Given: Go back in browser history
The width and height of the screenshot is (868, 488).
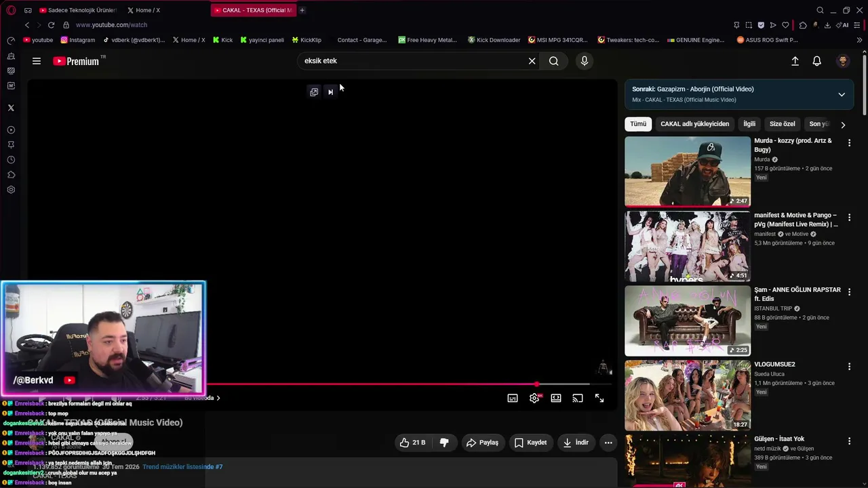Looking at the screenshot, I should [27, 25].
